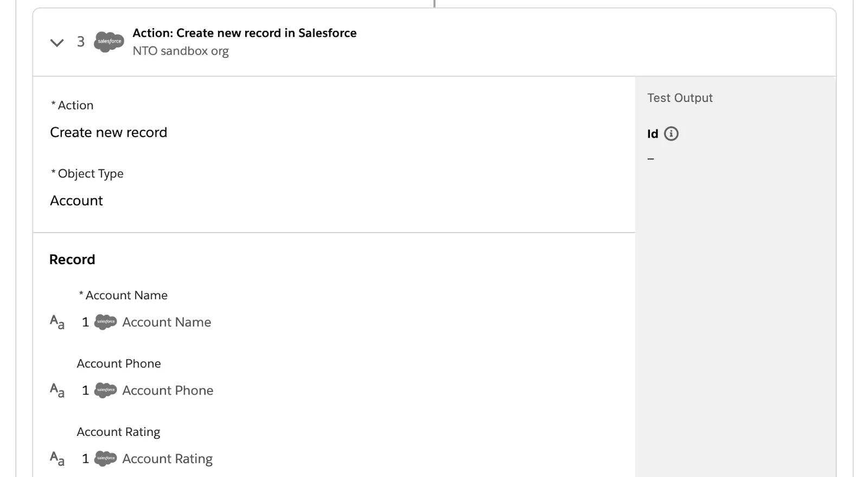Click the '* Object Type' field label
This screenshot has width=868, height=477.
pos(87,174)
